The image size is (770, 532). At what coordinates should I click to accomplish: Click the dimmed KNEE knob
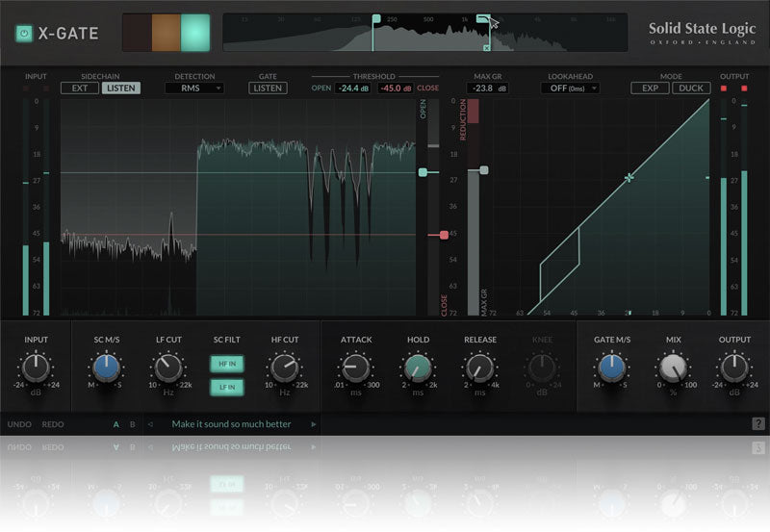[542, 367]
